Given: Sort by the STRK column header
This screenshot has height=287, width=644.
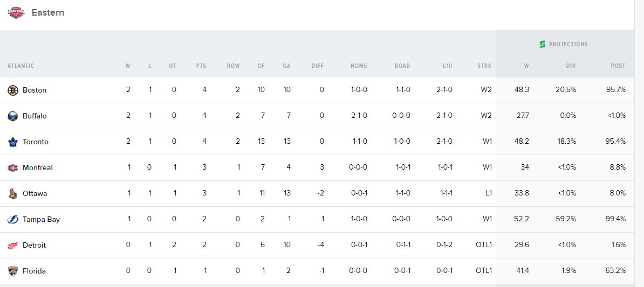Looking at the screenshot, I should (x=484, y=66).
